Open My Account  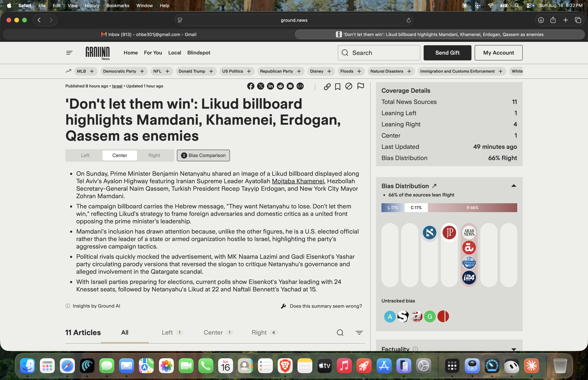(x=498, y=53)
